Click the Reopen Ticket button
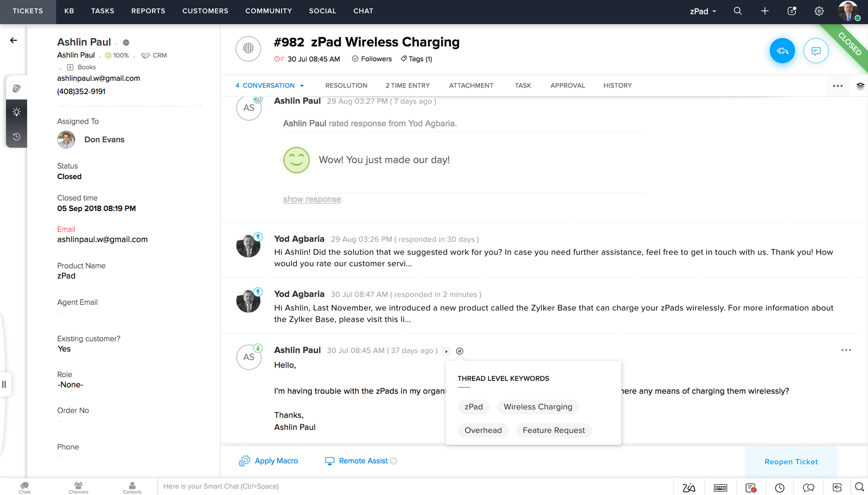This screenshot has width=868, height=495. click(791, 462)
